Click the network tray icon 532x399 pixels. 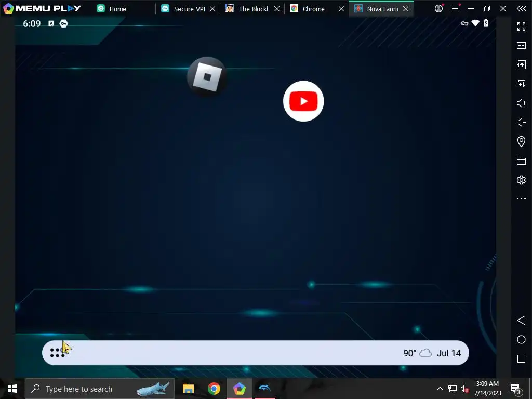click(x=453, y=389)
